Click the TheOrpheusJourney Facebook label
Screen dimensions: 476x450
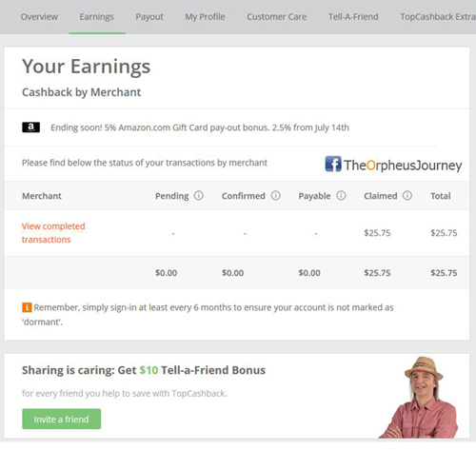(x=403, y=166)
